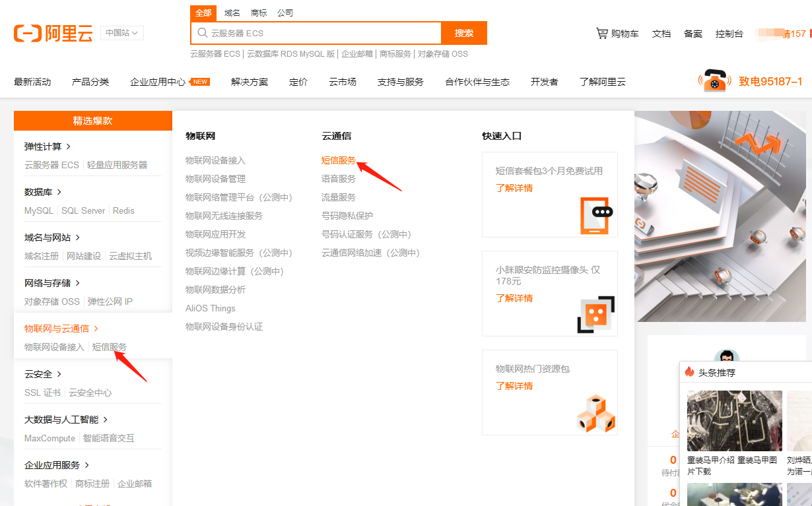812x506 pixels.
Task: Click the 致电95187-1 phone number
Action: [770, 81]
